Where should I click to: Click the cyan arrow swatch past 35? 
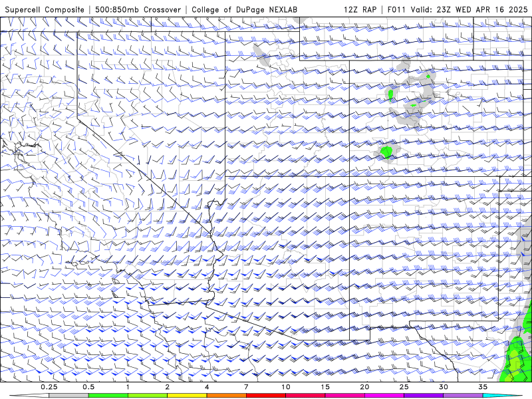tap(503, 396)
